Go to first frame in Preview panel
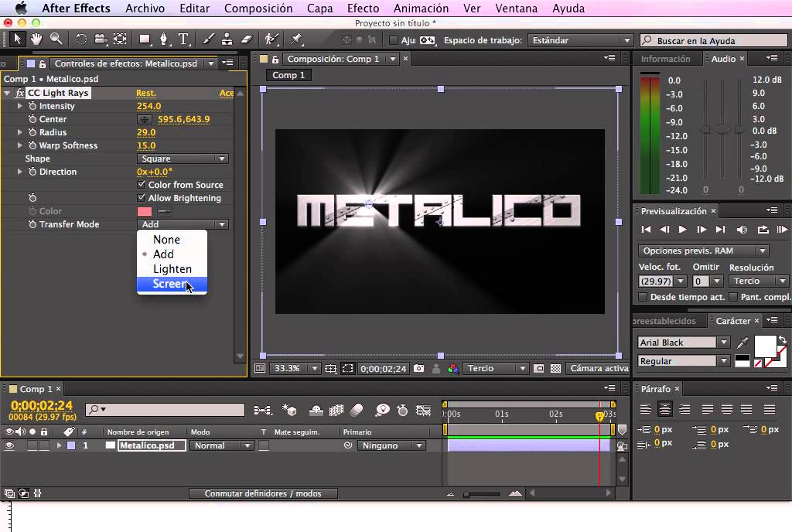This screenshot has height=532, width=792. (646, 230)
